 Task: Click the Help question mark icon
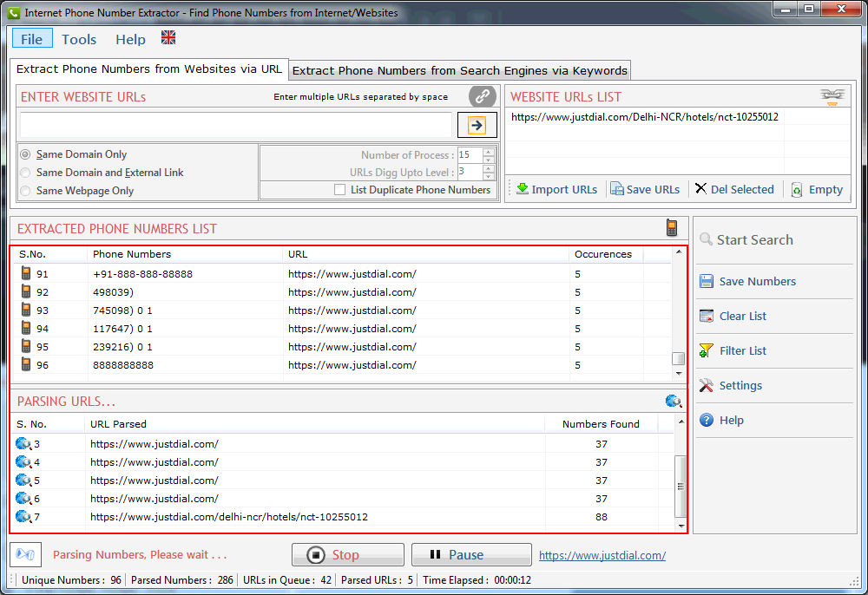click(x=707, y=421)
